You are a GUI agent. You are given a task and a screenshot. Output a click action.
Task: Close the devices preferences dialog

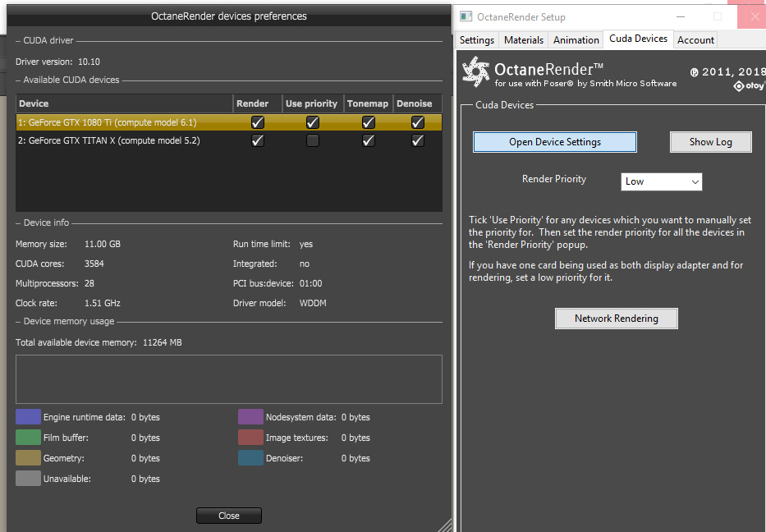(229, 516)
